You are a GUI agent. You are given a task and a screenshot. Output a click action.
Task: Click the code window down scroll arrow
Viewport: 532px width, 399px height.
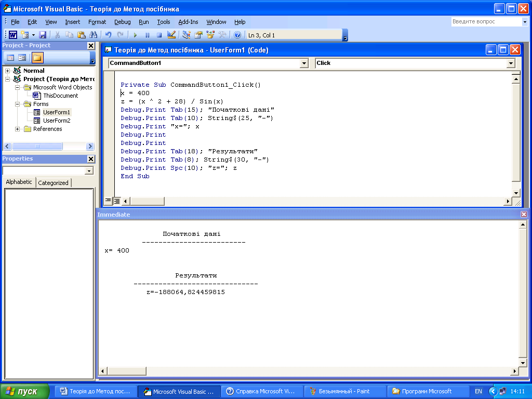516,193
